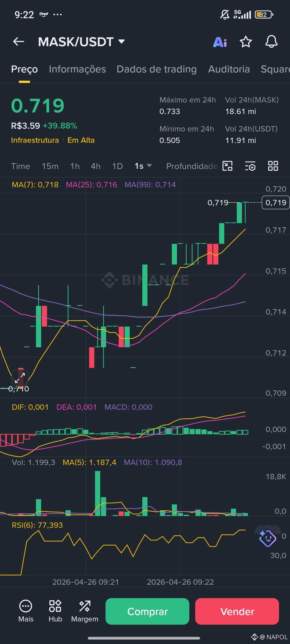Image resolution: width=290 pixels, height=644 pixels.
Task: Expand the MASK/USDT pair selector
Action: click(81, 42)
